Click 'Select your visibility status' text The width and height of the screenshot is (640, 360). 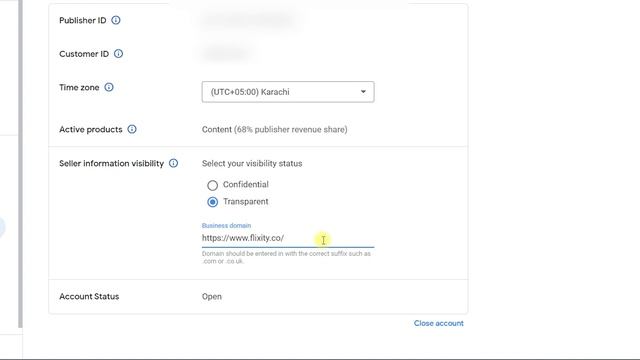pyautogui.click(x=252, y=163)
